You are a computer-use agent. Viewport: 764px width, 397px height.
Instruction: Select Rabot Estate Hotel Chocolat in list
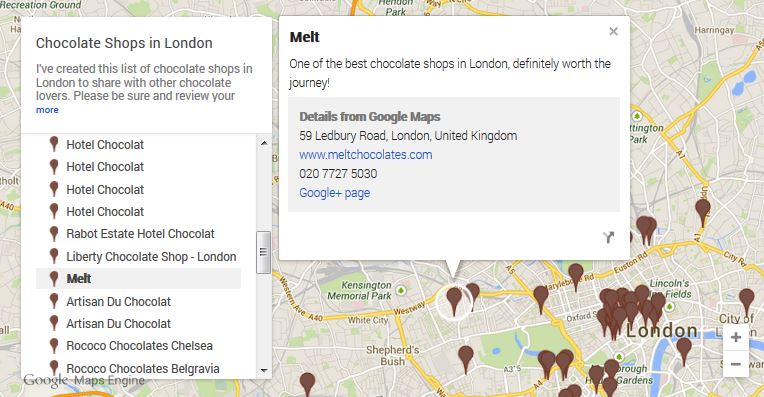point(138,234)
